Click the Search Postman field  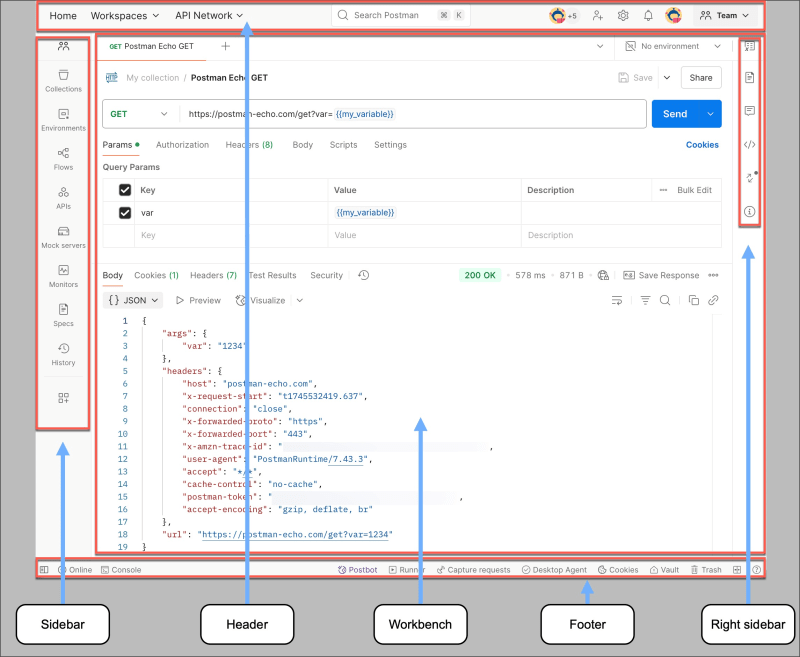tap(401, 15)
